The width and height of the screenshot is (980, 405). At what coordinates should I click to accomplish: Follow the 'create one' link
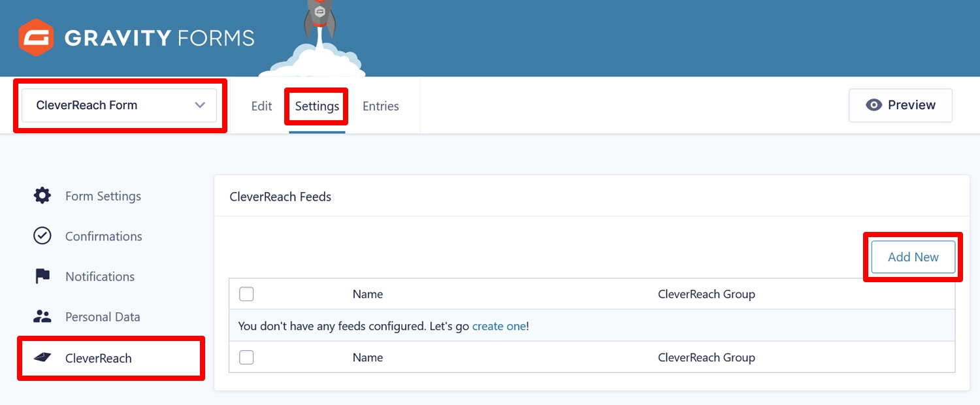tap(499, 325)
